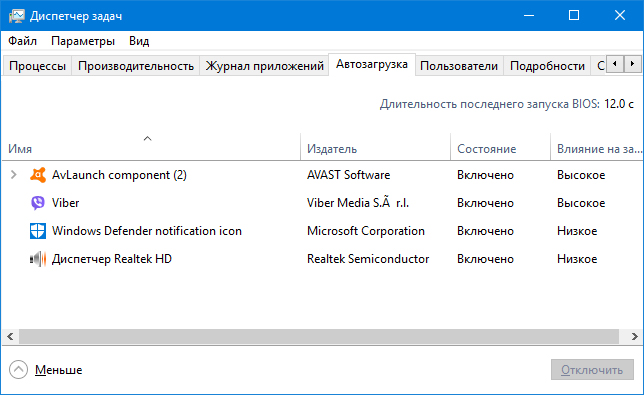644x395 pixels.
Task: Click the circled arrow icon beside Меньше
Action: click(x=18, y=370)
